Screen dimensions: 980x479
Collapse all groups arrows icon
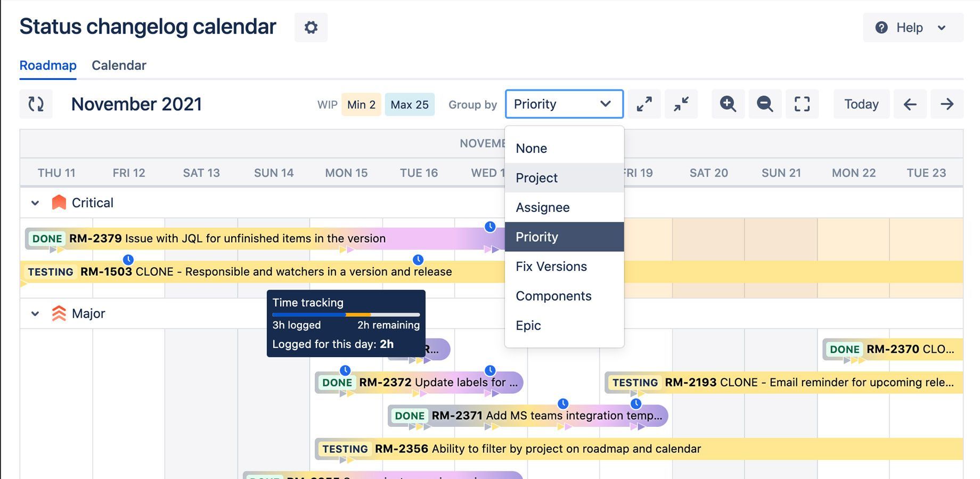pos(681,104)
